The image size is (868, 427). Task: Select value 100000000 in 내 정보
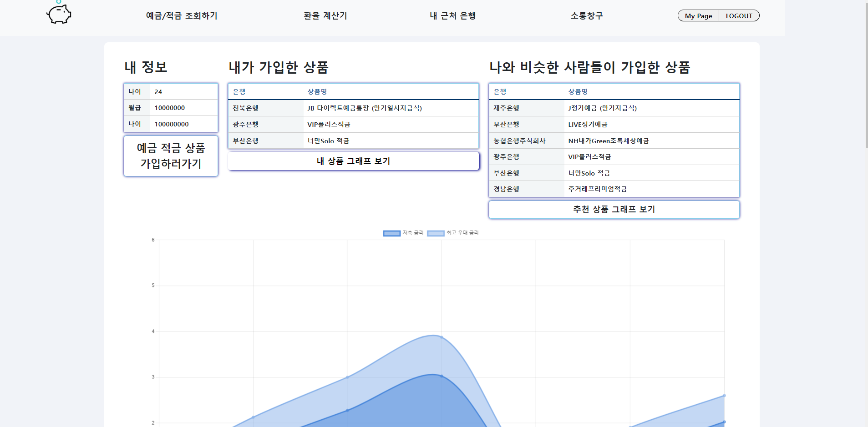172,124
